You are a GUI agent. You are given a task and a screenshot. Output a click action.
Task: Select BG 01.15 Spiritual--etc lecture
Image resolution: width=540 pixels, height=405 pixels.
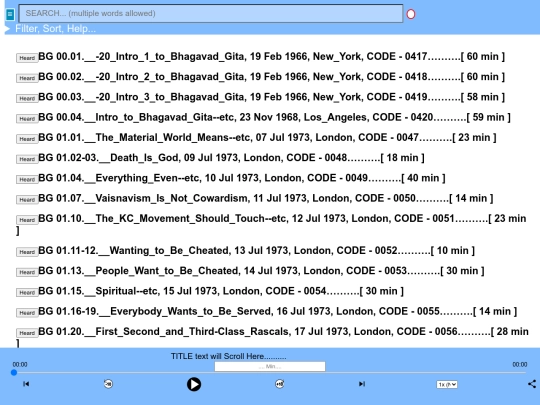coord(221,291)
